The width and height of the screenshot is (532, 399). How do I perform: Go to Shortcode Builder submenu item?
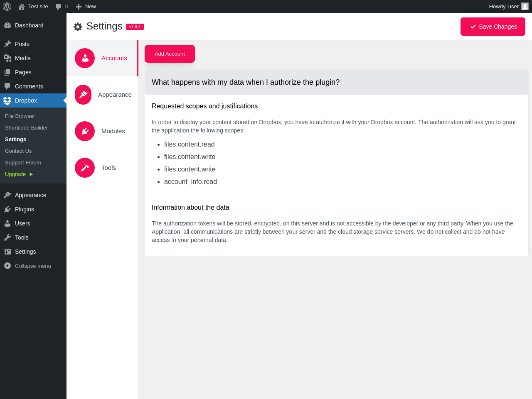pos(26,128)
